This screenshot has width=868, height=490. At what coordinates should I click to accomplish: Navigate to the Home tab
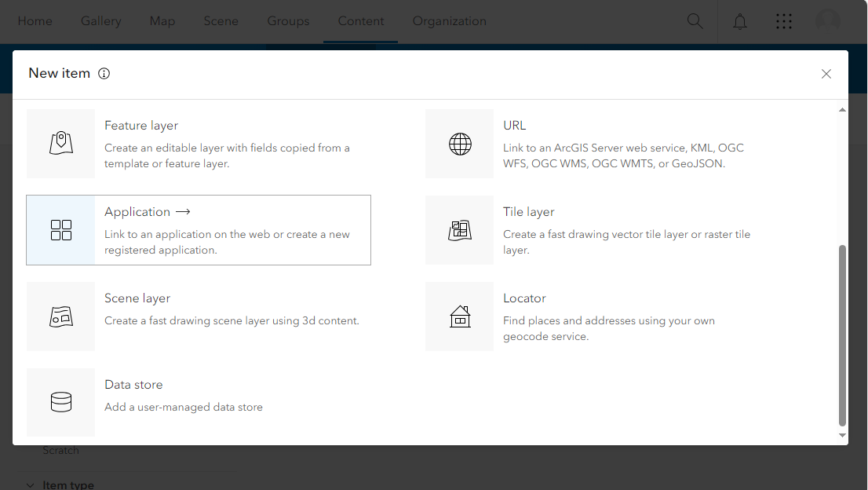coord(35,21)
